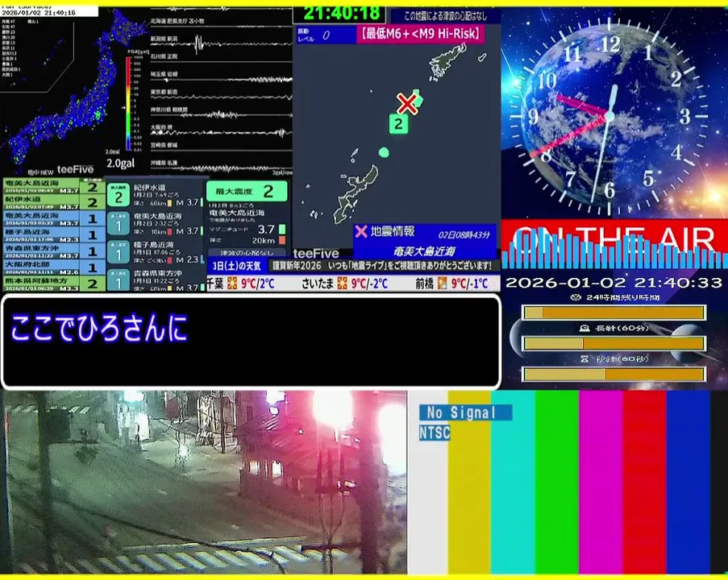Click the green square intensity 2 marker on map
Screen dimensions: 728x580
coord(398,124)
